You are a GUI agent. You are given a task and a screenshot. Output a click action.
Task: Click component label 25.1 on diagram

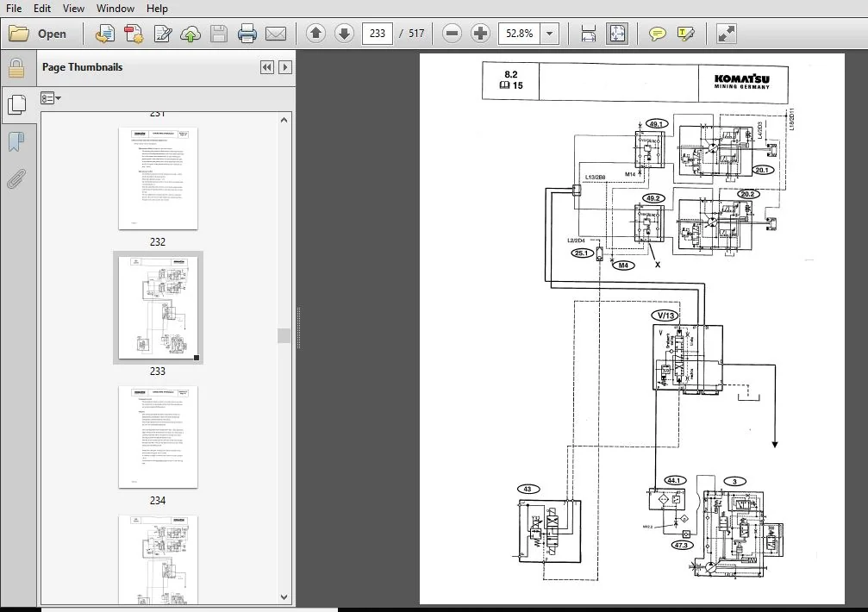pyautogui.click(x=581, y=253)
